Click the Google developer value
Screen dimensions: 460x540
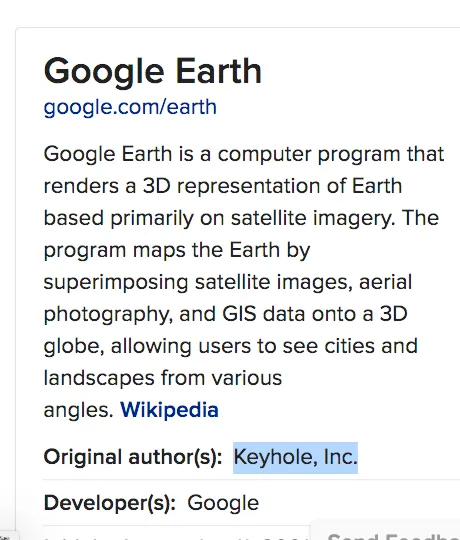223,503
